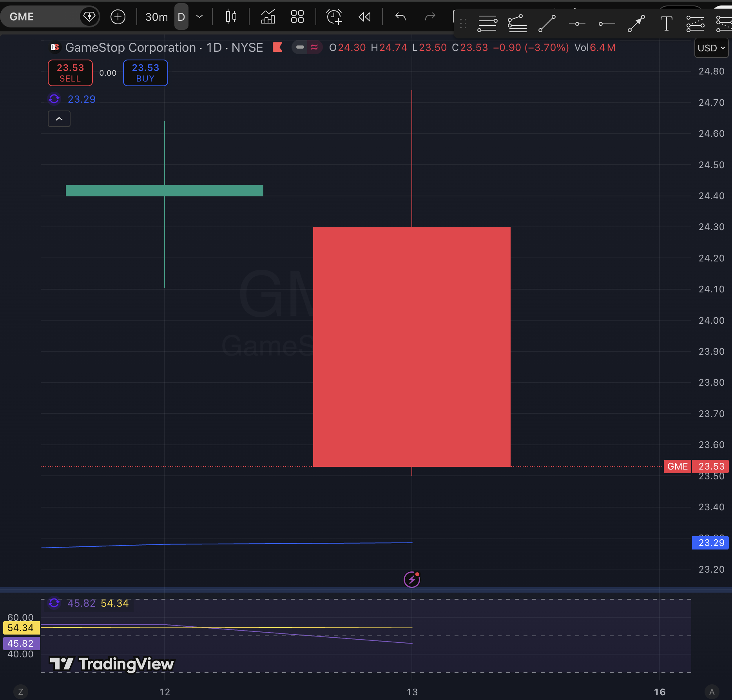Select the Trend line drawing tool
732x700 pixels.
click(547, 24)
